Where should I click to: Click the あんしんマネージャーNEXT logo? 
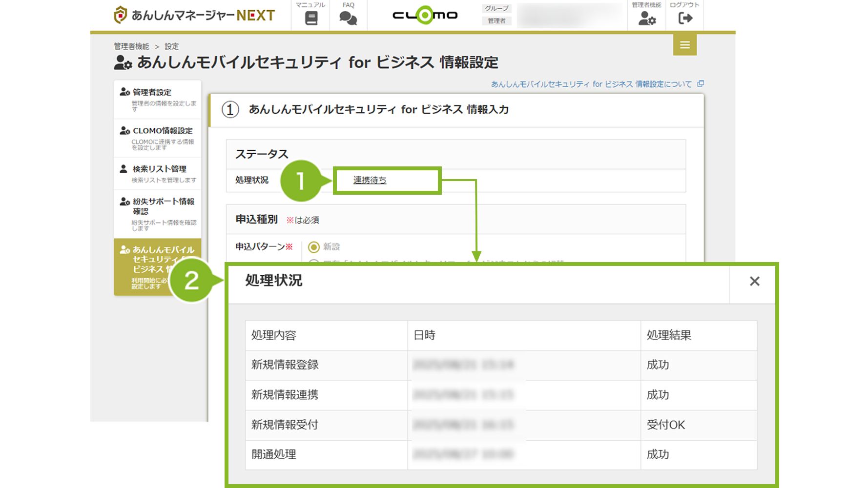click(194, 15)
